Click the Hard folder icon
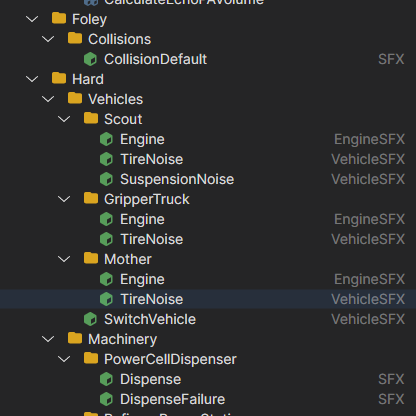416x416 pixels. tap(59, 78)
